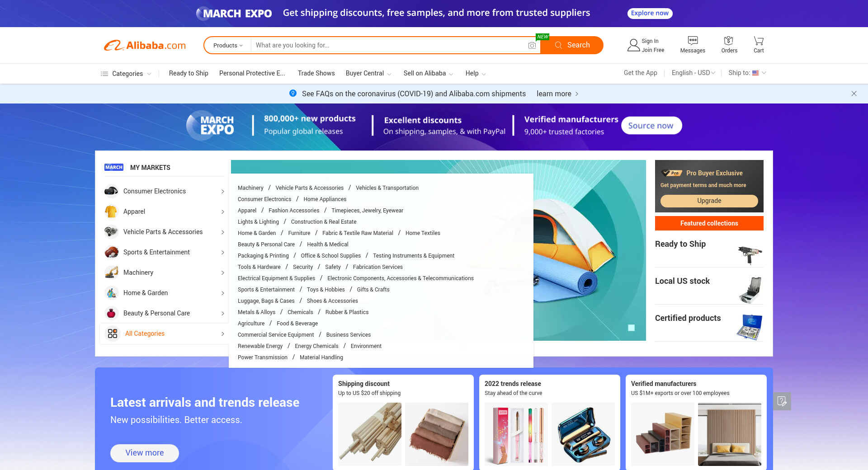Expand the Sell on Alibaba menu
The width and height of the screenshot is (868, 470).
pyautogui.click(x=451, y=74)
